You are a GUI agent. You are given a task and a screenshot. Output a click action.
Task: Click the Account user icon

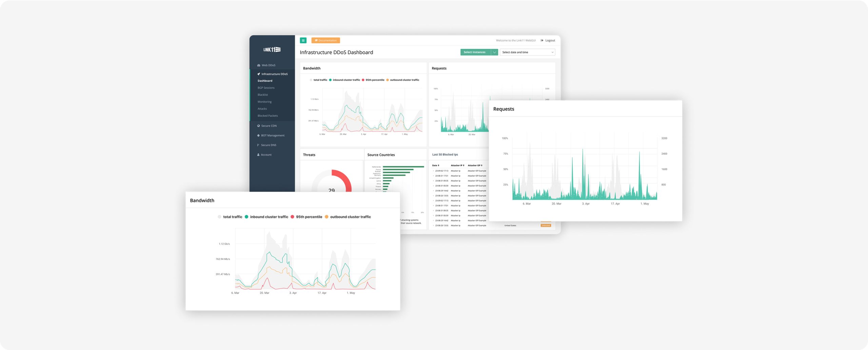258,155
